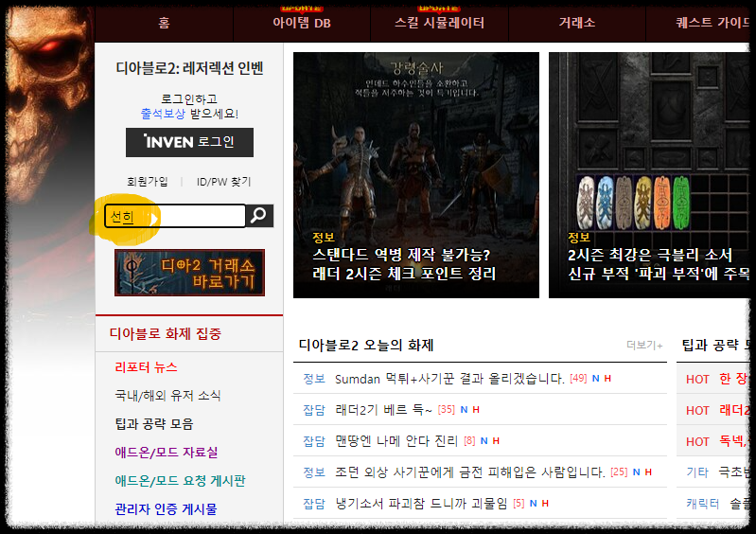The width and height of the screenshot is (756, 534).
Task: Click the magnifier search button
Action: pyautogui.click(x=259, y=216)
